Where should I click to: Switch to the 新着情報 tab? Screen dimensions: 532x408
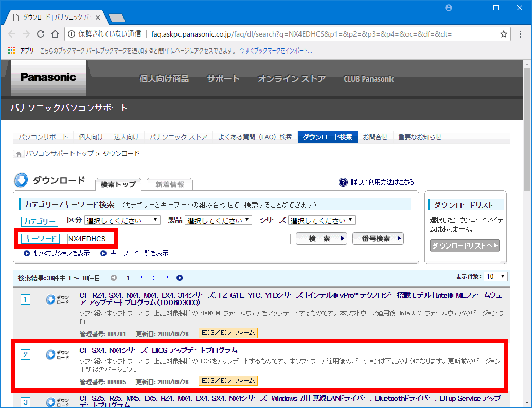(171, 184)
